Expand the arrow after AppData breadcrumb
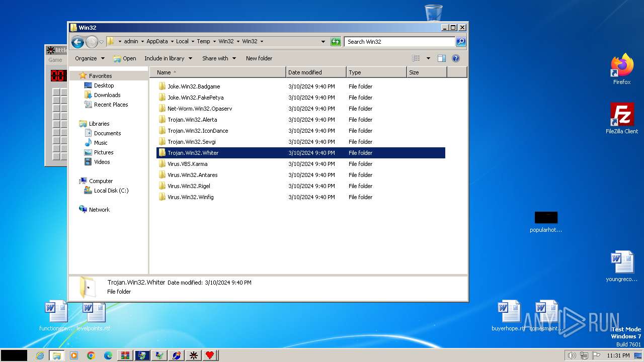644x362 pixels. coord(172,42)
